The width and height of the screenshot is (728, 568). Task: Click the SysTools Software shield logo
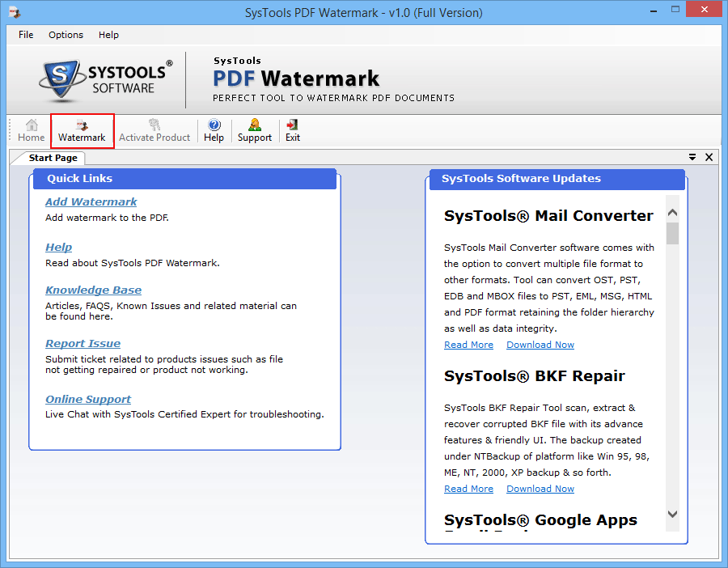coord(61,79)
